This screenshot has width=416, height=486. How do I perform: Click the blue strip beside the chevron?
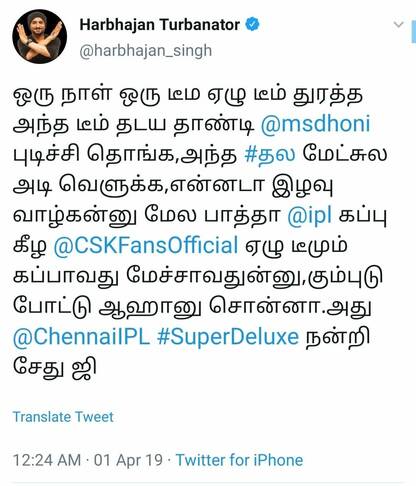tap(414, 30)
